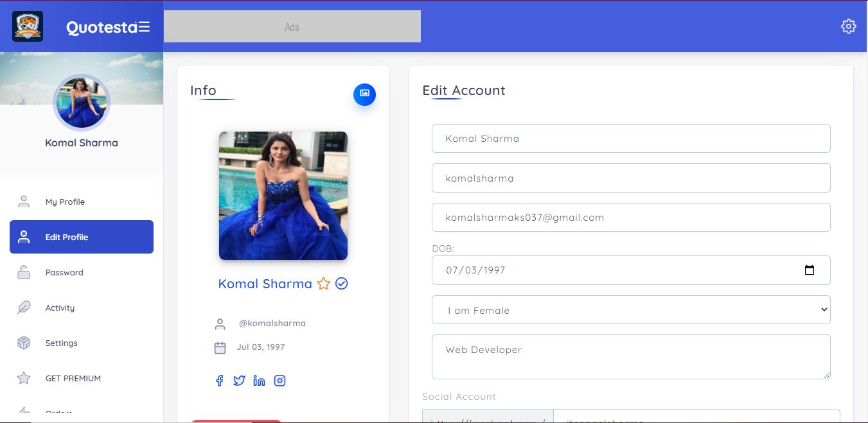This screenshot has width=868, height=423.
Task: Click the blue change-photo image button
Action: tap(364, 94)
